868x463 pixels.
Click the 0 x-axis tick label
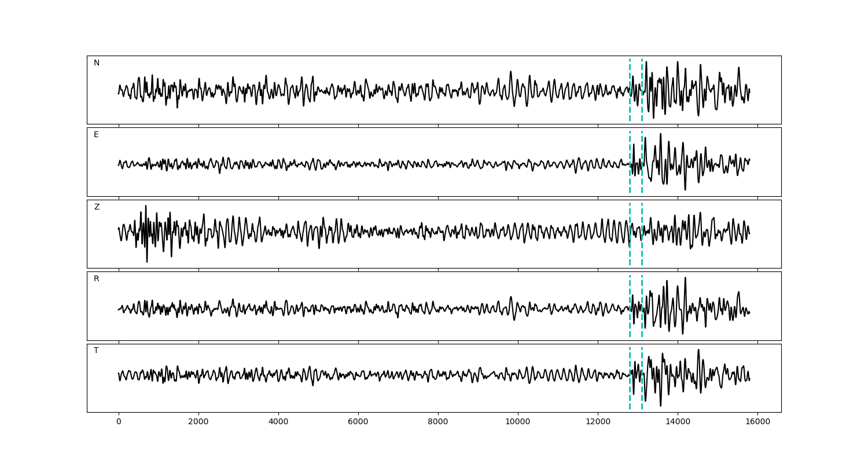click(x=119, y=422)
